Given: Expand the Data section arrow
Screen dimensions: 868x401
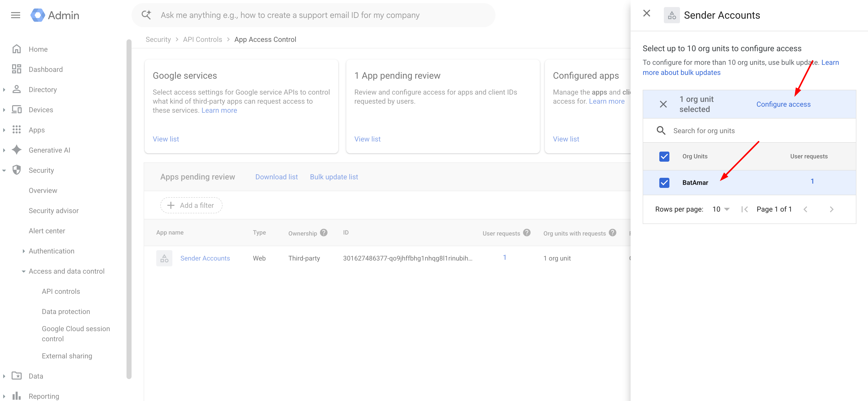Looking at the screenshot, I should point(4,376).
